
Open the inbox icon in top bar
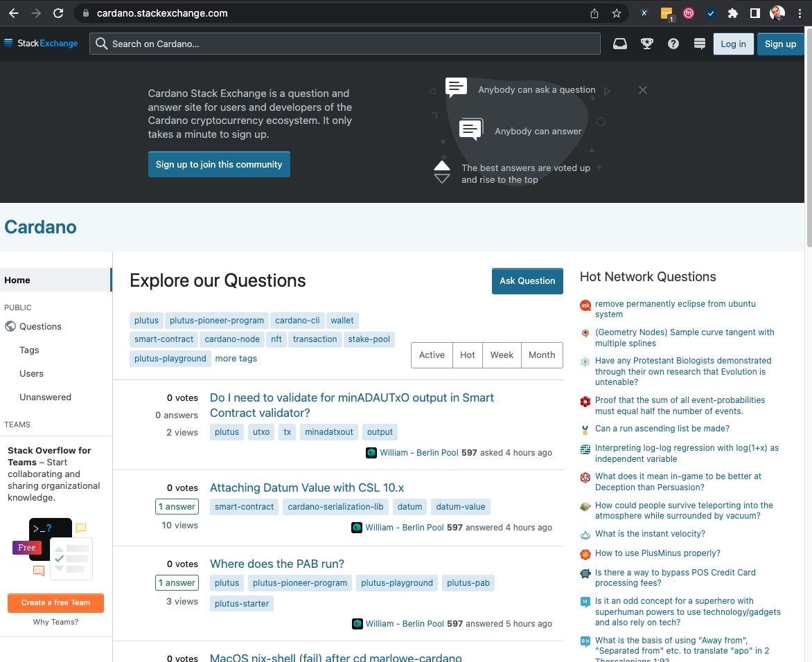coord(620,44)
